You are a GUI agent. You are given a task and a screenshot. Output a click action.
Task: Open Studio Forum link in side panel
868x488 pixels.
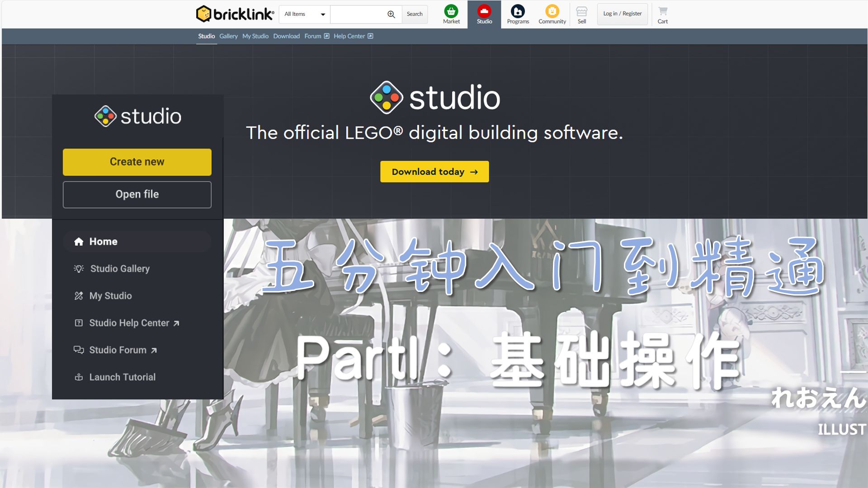tap(118, 350)
